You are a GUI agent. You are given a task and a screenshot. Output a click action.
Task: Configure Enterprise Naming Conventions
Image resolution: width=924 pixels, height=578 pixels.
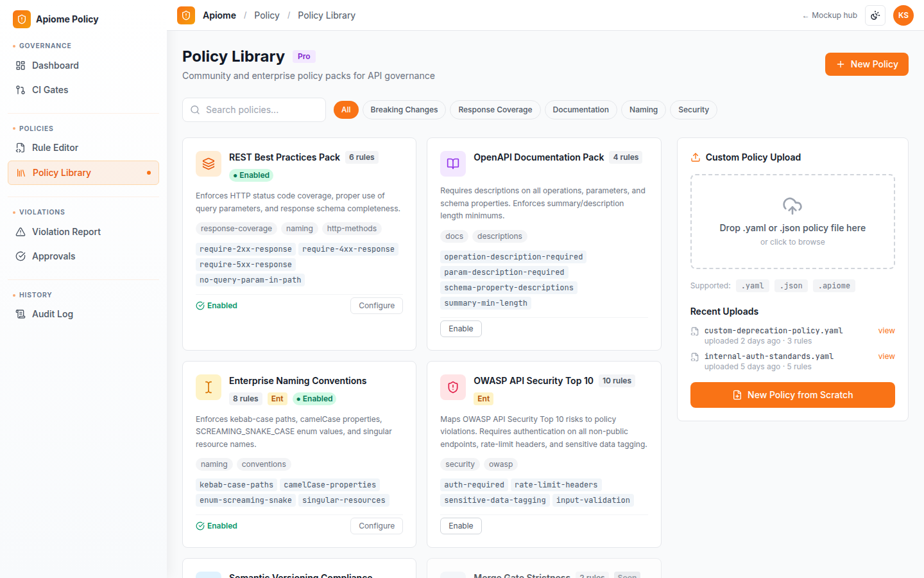377,526
